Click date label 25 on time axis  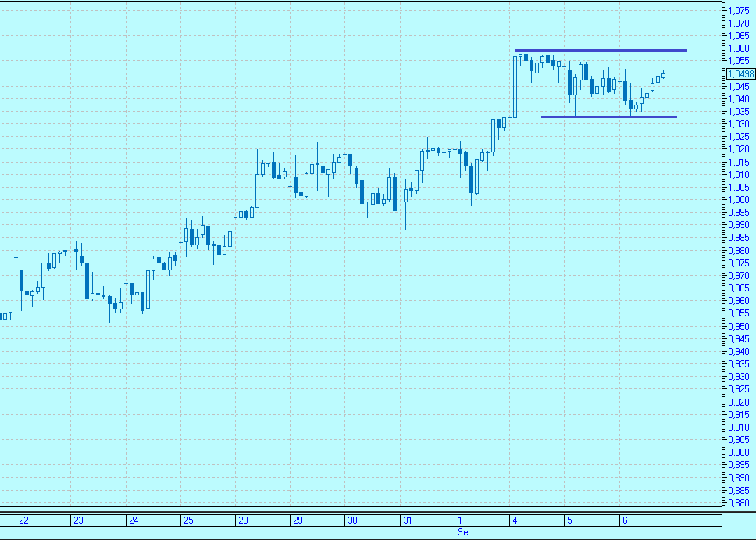pos(188,520)
